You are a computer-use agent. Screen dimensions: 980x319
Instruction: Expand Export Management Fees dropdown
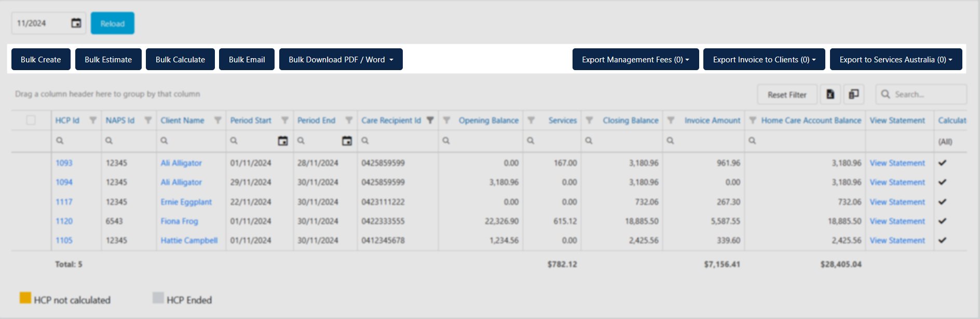(635, 59)
